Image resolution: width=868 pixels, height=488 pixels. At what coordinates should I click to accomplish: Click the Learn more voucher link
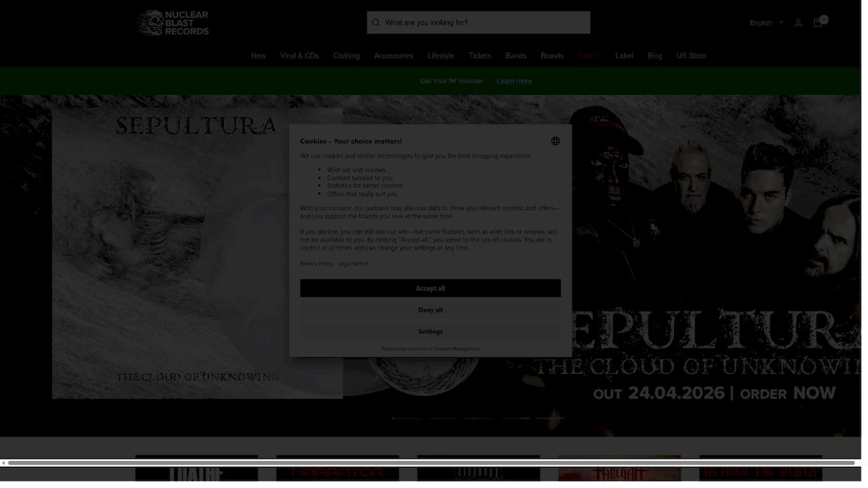(x=514, y=81)
